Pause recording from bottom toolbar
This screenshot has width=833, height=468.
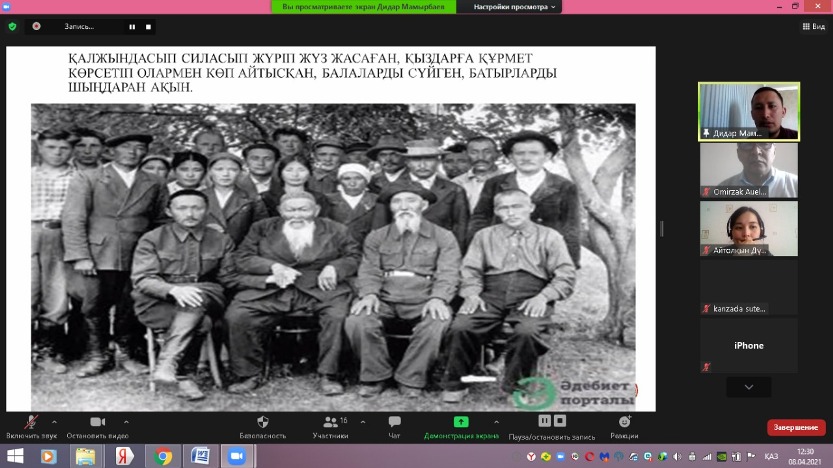[545, 422]
